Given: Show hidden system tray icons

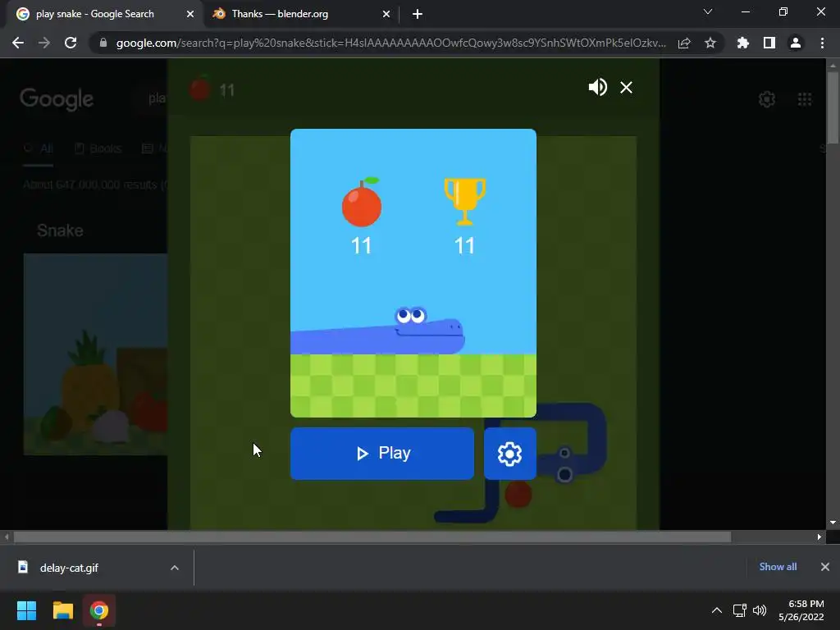Looking at the screenshot, I should 716,610.
